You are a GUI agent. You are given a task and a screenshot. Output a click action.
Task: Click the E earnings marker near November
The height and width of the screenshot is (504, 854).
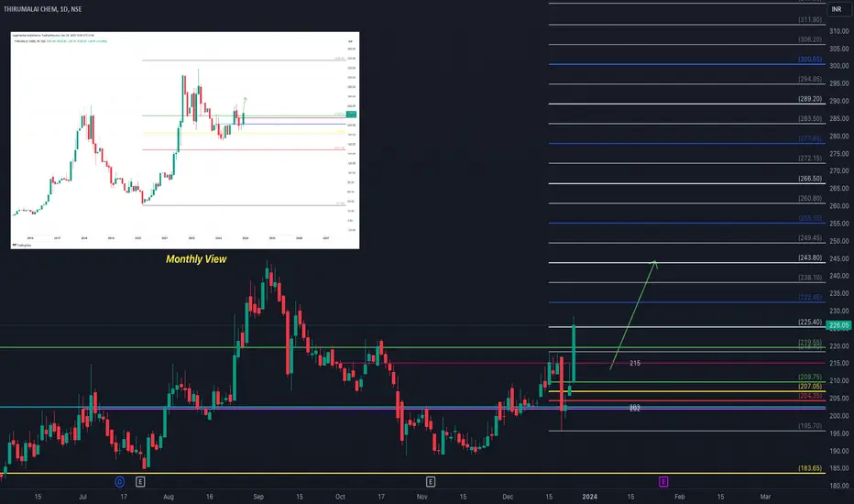(431, 482)
